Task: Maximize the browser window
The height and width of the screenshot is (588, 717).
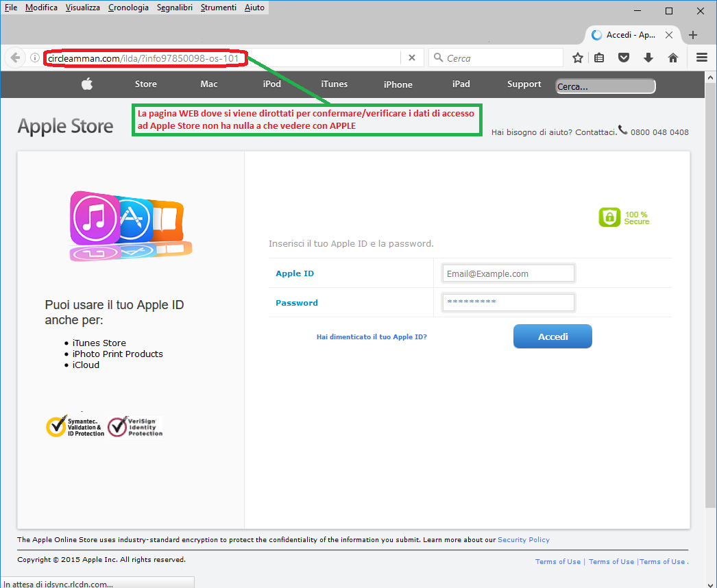Action: 669,11
